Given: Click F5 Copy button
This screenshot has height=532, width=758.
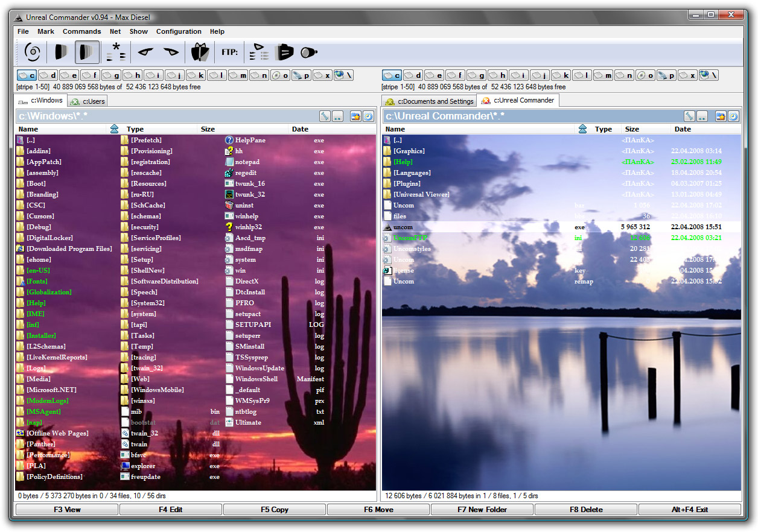Looking at the screenshot, I should click(275, 510).
